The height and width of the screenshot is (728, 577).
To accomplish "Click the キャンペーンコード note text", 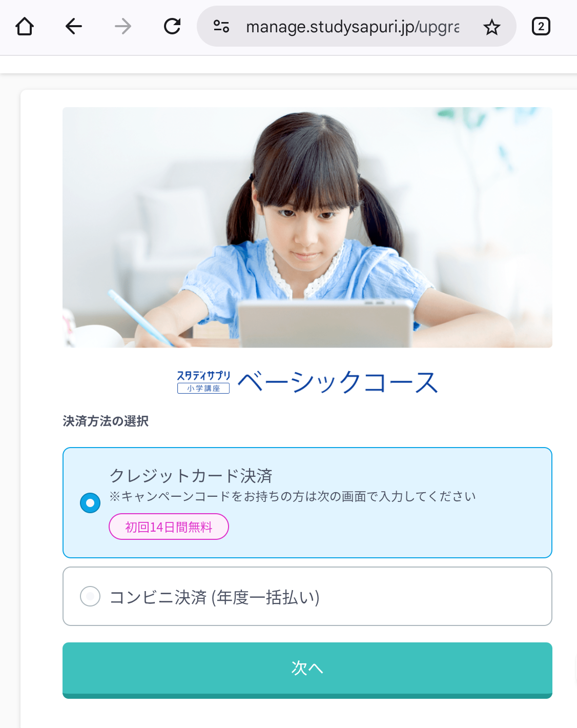I will [x=293, y=496].
